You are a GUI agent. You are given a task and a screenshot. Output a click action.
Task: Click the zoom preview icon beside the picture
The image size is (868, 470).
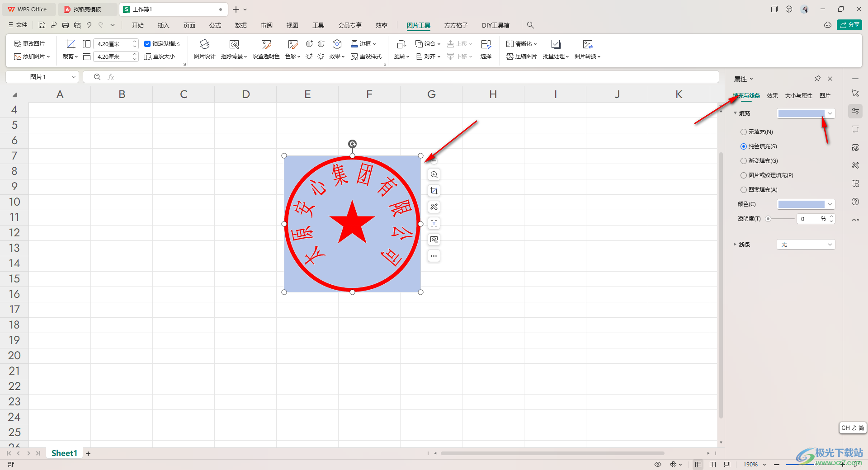pos(434,175)
